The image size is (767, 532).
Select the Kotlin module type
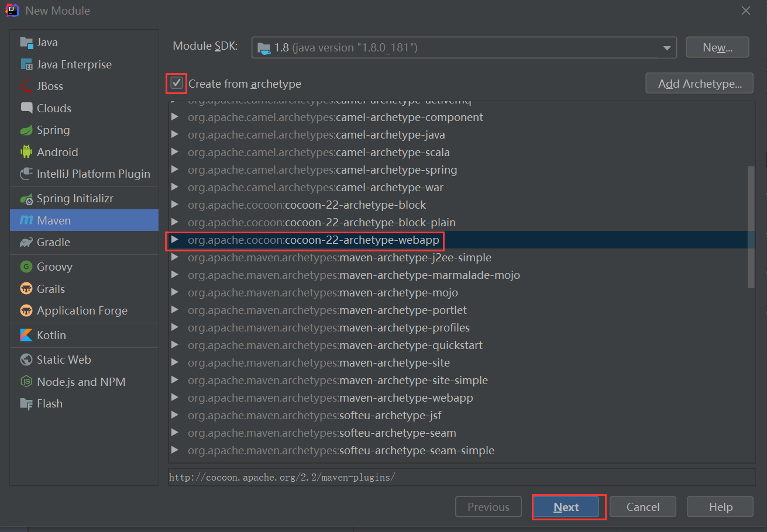point(84,335)
